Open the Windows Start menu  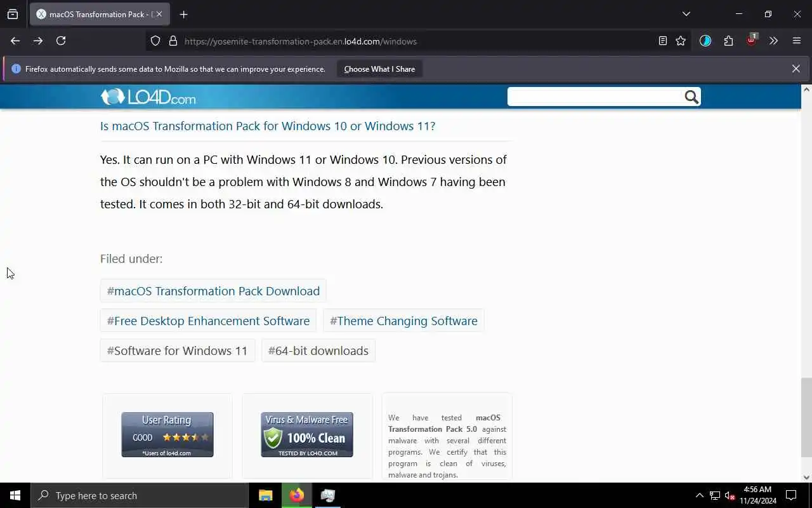pos(15,495)
